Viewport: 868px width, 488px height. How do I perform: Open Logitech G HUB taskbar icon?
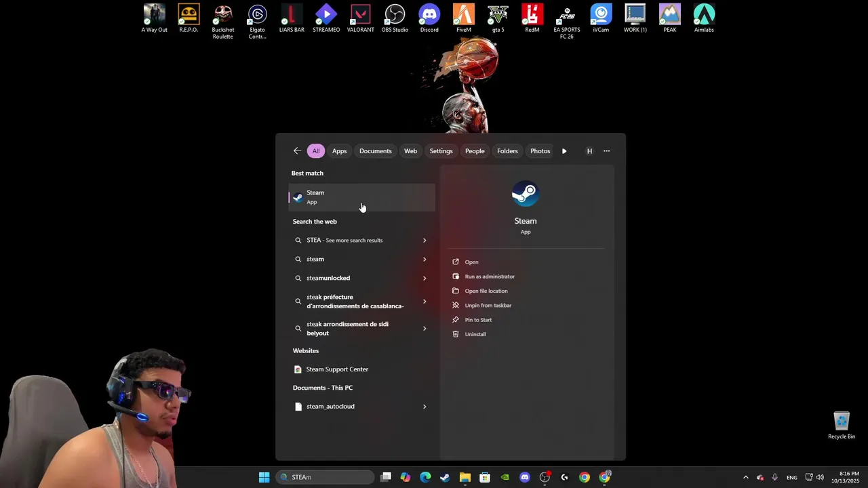click(564, 477)
